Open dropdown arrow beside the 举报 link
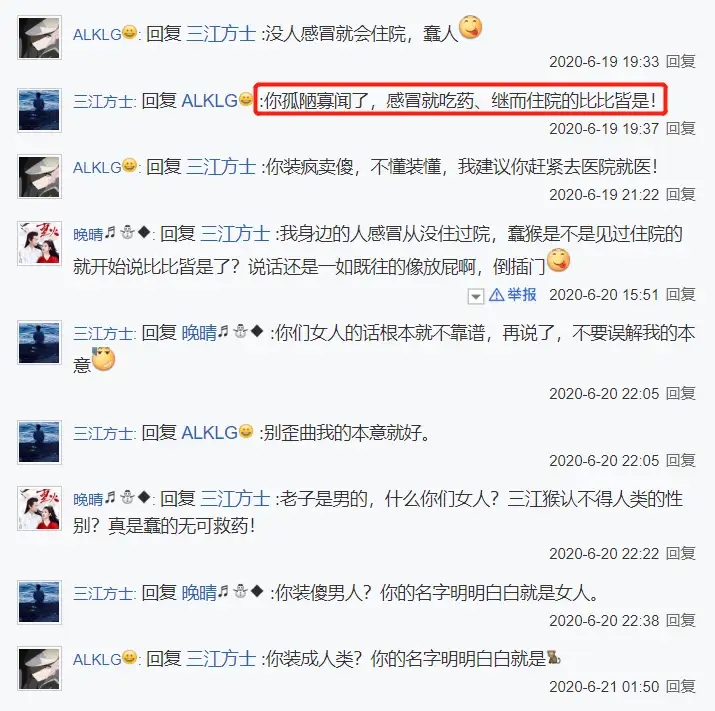 coord(476,296)
